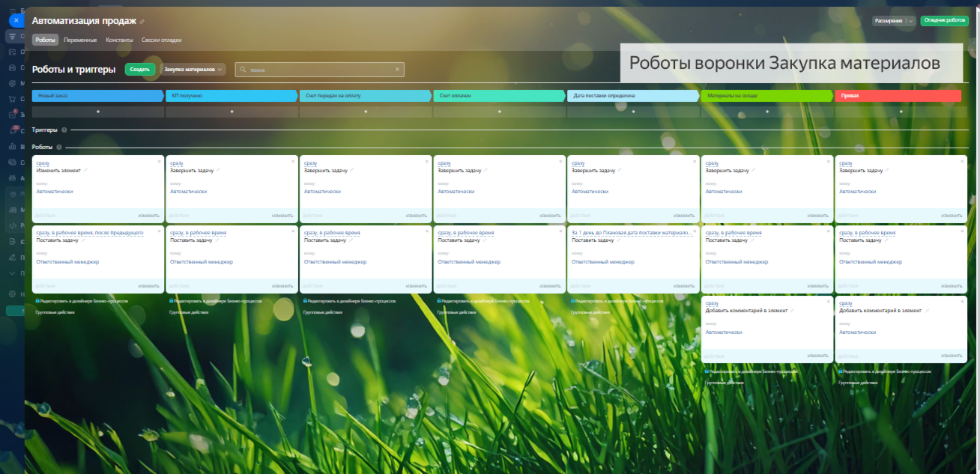The width and height of the screenshot is (980, 474).
Task: Switch to the Сессии отладки tab
Action: [162, 40]
